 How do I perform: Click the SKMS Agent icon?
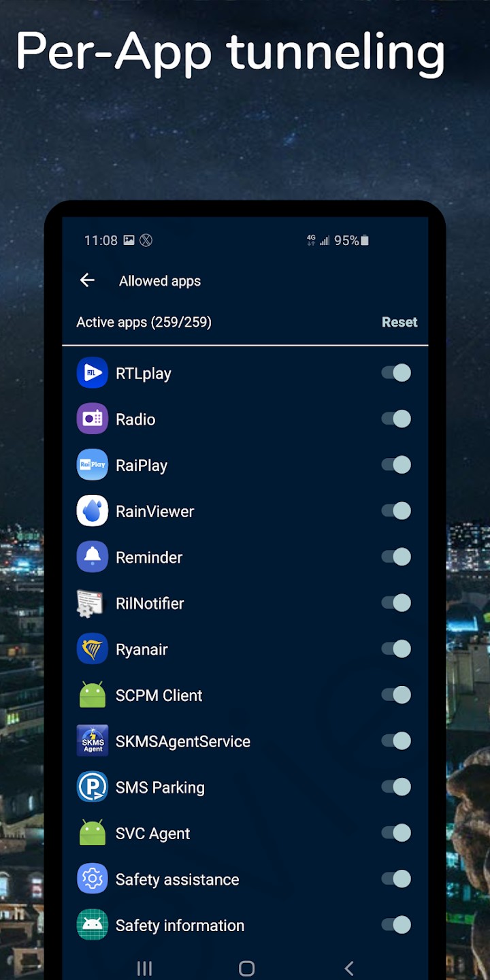(x=93, y=741)
